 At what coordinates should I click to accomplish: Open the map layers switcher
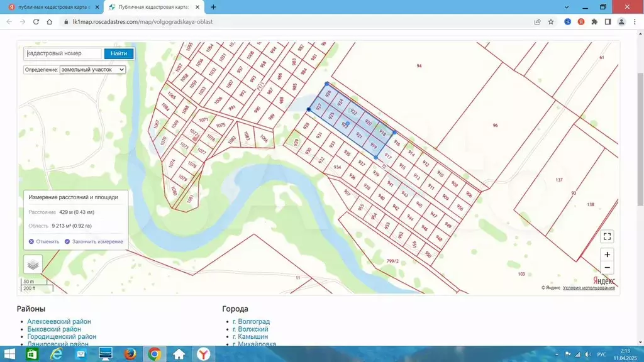(x=33, y=265)
